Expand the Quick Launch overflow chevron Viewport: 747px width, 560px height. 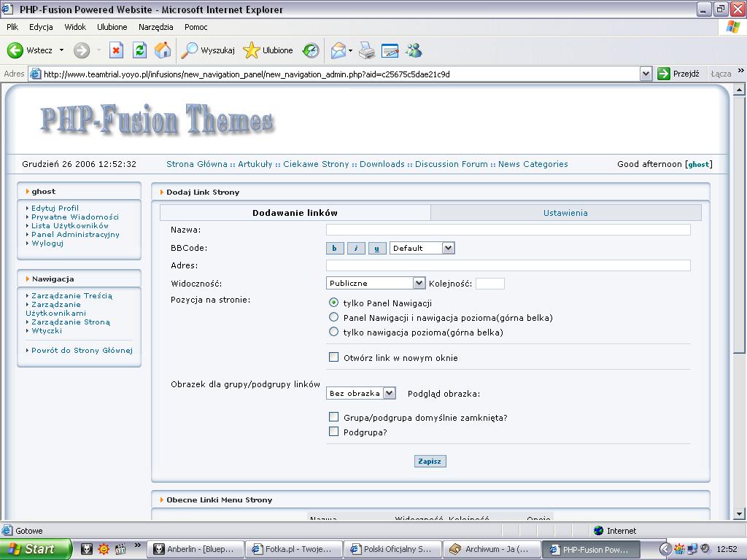tap(138, 545)
